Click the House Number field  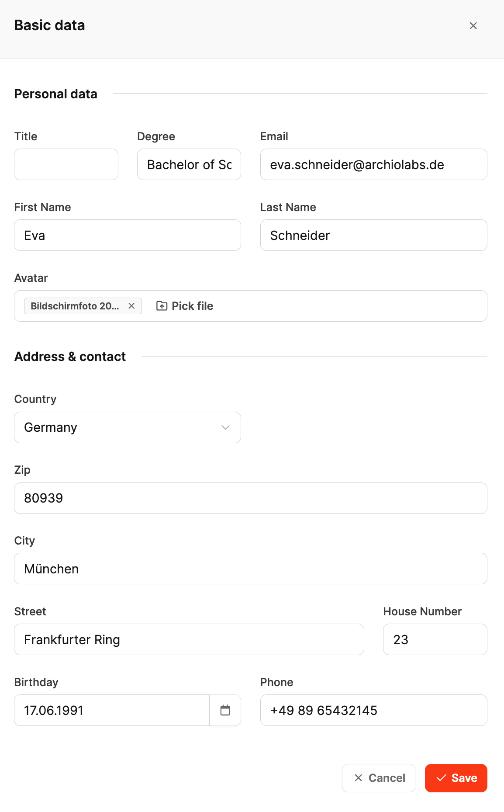[x=435, y=639]
